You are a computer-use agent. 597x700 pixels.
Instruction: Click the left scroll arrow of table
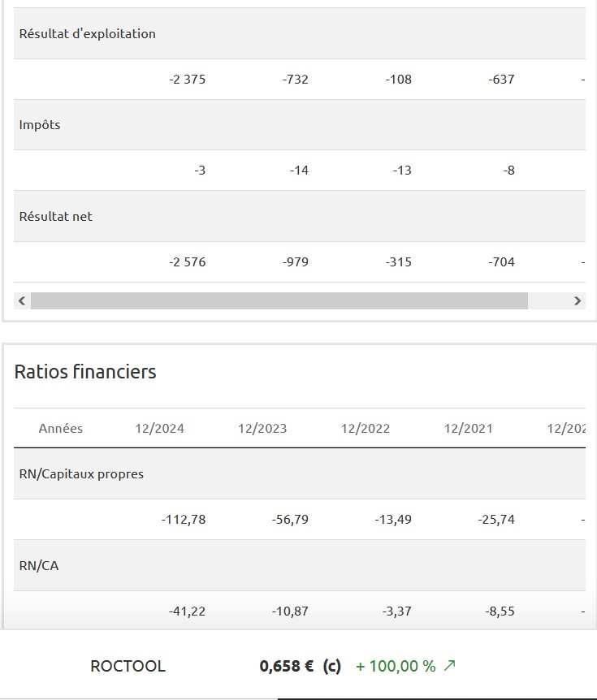pos(23,300)
